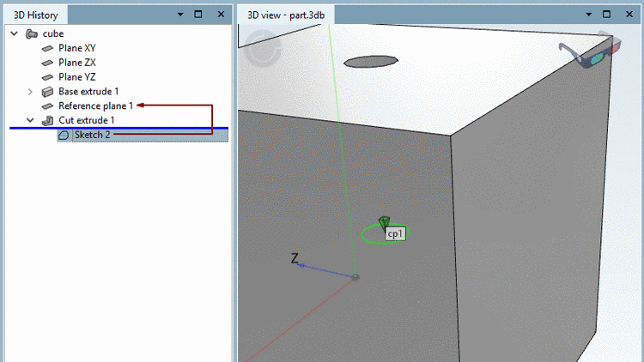The width and height of the screenshot is (644, 362).
Task: Collapse the cube tree node
Action: tap(15, 33)
